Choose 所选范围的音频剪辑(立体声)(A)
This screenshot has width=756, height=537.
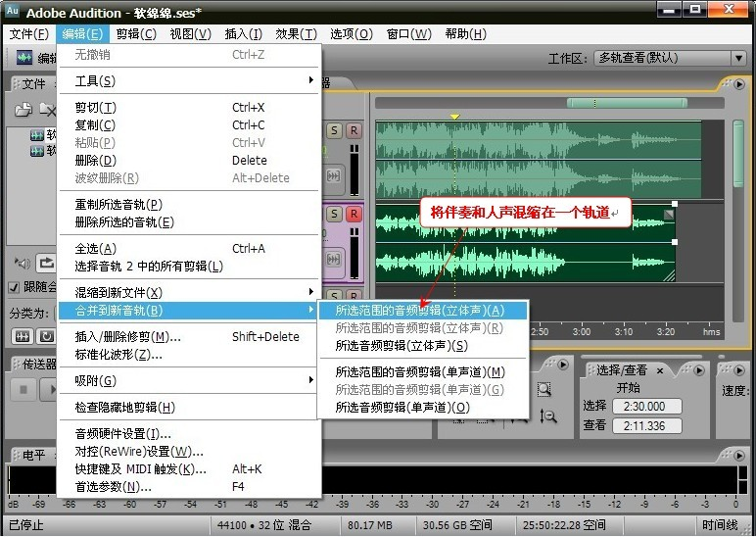423,311
